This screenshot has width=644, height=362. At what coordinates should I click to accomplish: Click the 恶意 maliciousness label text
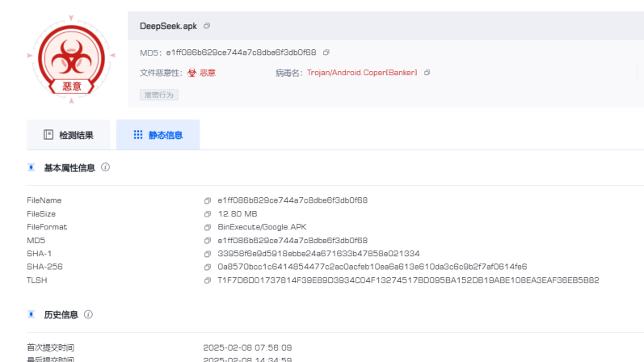point(208,73)
